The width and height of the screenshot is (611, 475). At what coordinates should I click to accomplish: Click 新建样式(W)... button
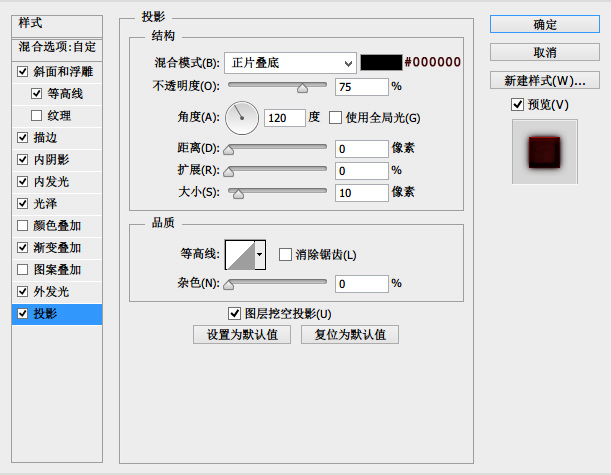[545, 80]
